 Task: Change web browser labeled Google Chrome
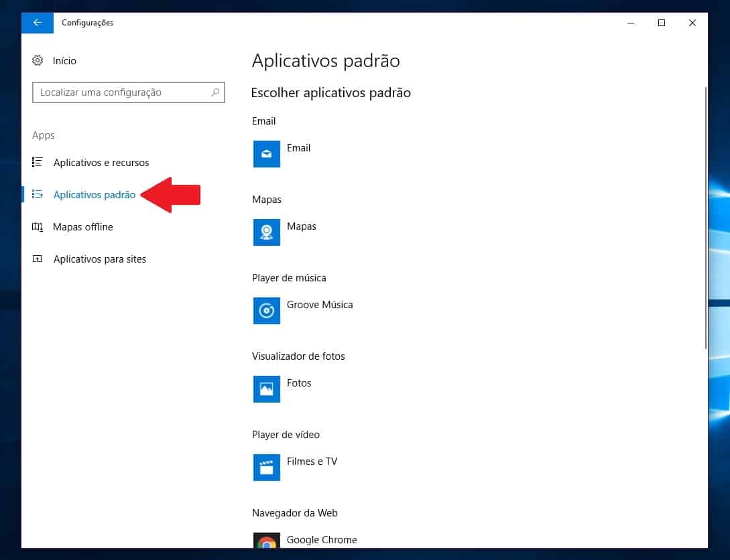coord(322,539)
